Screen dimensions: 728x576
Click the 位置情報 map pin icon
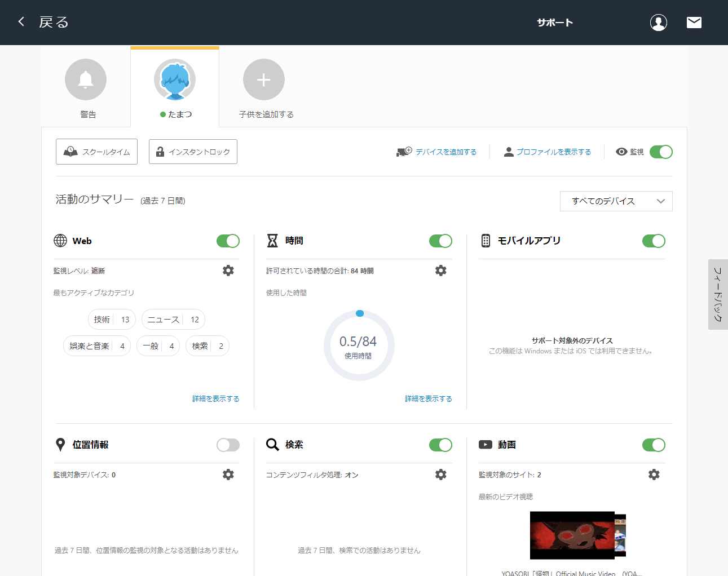tap(60, 445)
